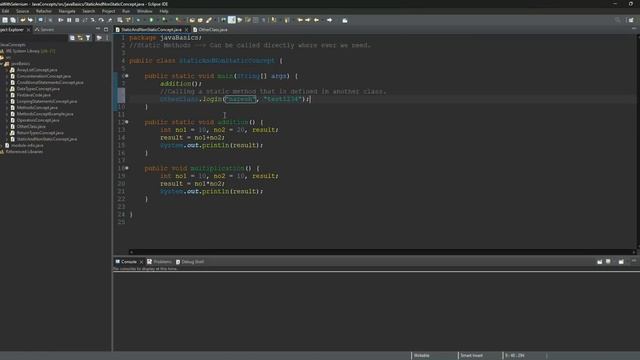
Task: Open the Run menu
Action: pos(126,11)
